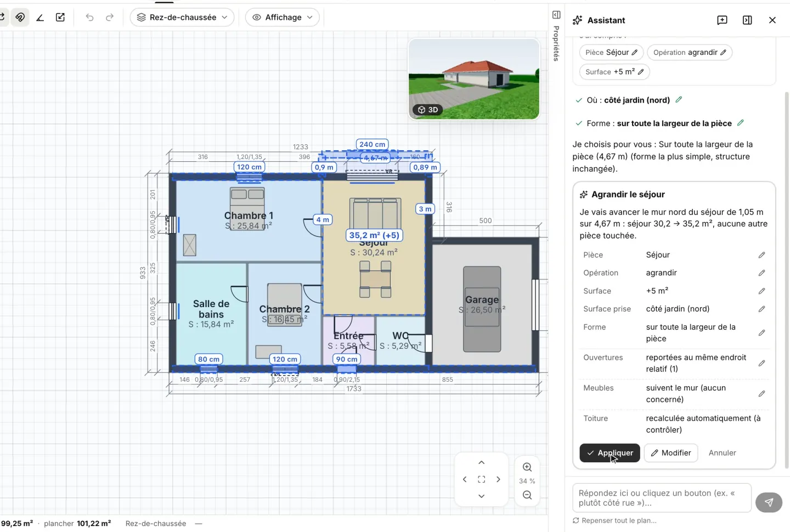The height and width of the screenshot is (532, 790).
Task: Toggle the highlighted magic tool icon in toolbar
Action: coord(20,18)
